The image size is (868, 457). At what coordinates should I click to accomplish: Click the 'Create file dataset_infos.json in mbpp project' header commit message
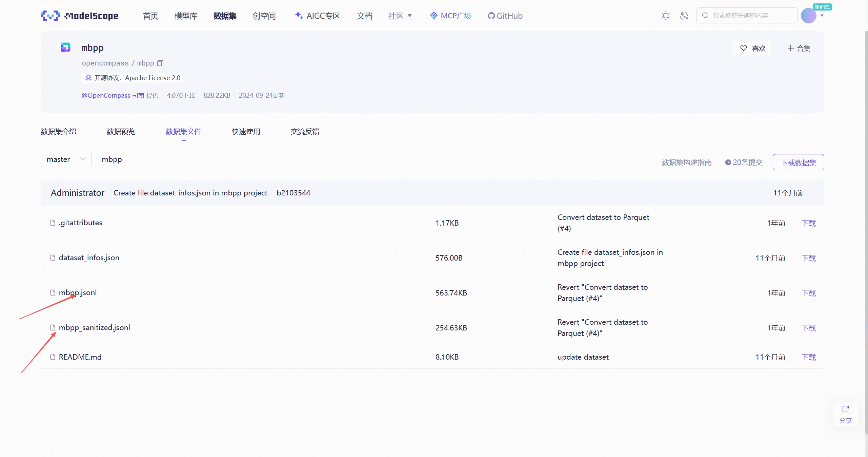point(190,193)
